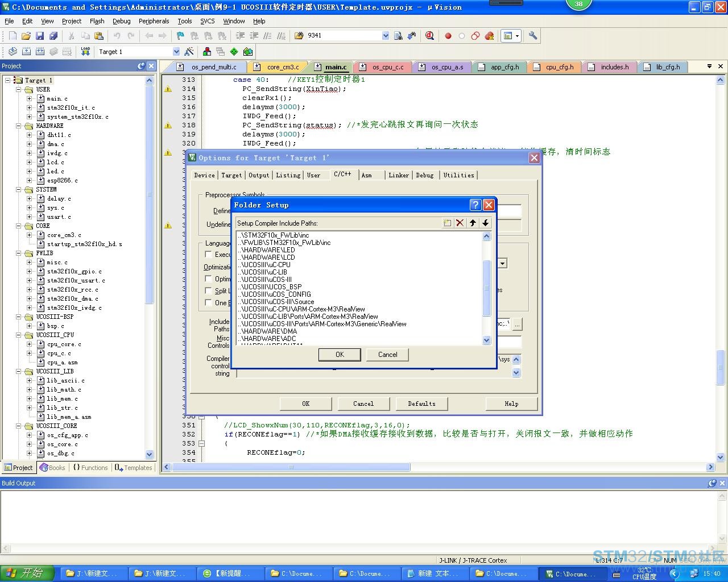Collapse the USER group in project tree
Viewport: 728px width, 582px height.
[19, 89]
